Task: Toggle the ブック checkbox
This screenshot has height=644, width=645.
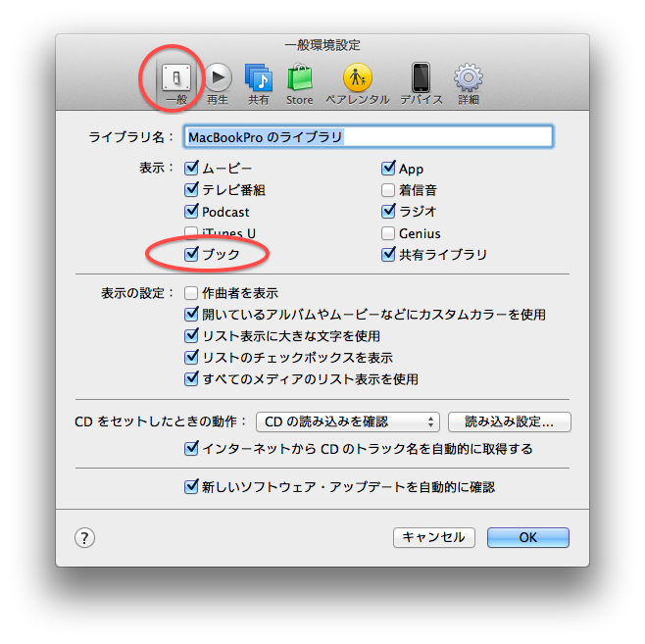Action: click(191, 254)
